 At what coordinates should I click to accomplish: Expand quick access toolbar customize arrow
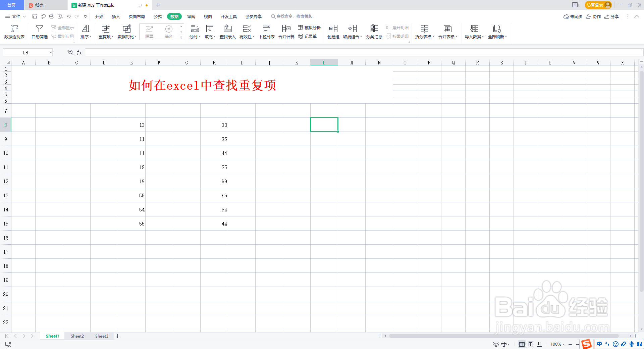point(85,16)
